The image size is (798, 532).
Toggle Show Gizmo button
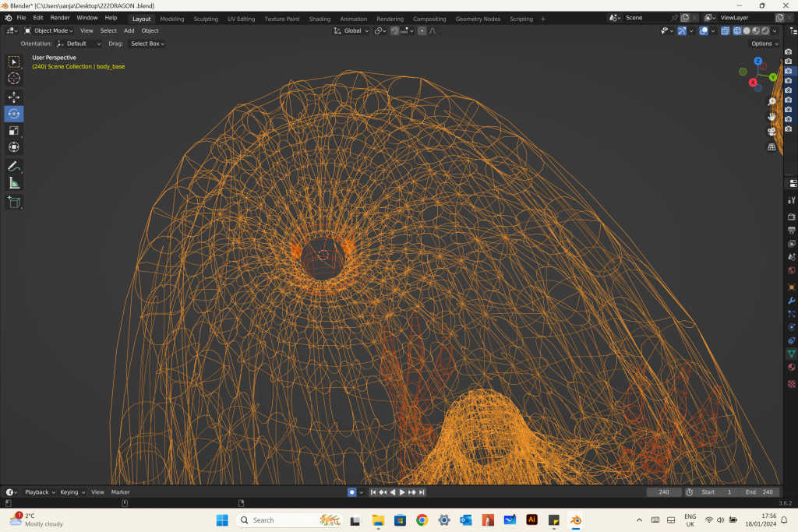click(x=682, y=31)
